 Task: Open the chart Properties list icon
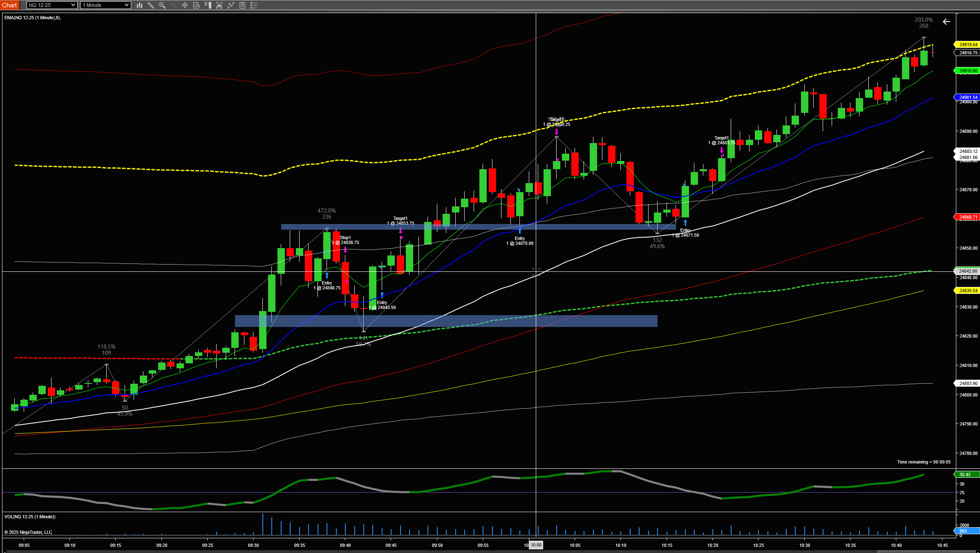coord(254,5)
